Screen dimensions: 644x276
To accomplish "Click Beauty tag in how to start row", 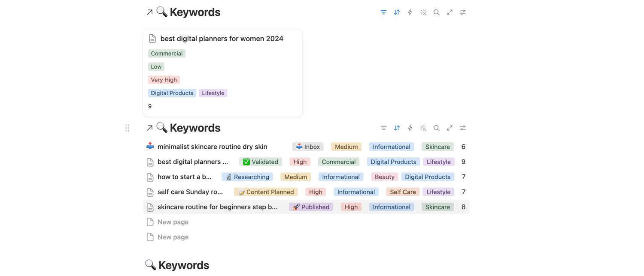I will click(384, 177).
